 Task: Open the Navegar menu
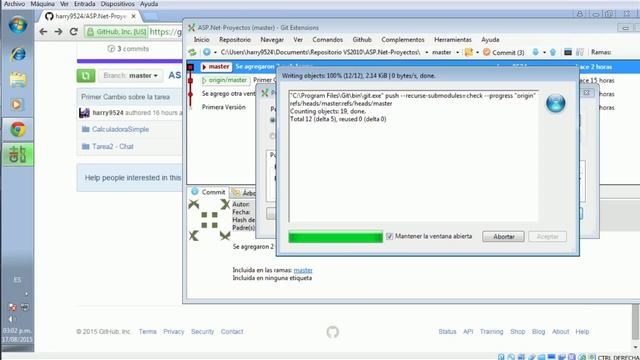272,40
